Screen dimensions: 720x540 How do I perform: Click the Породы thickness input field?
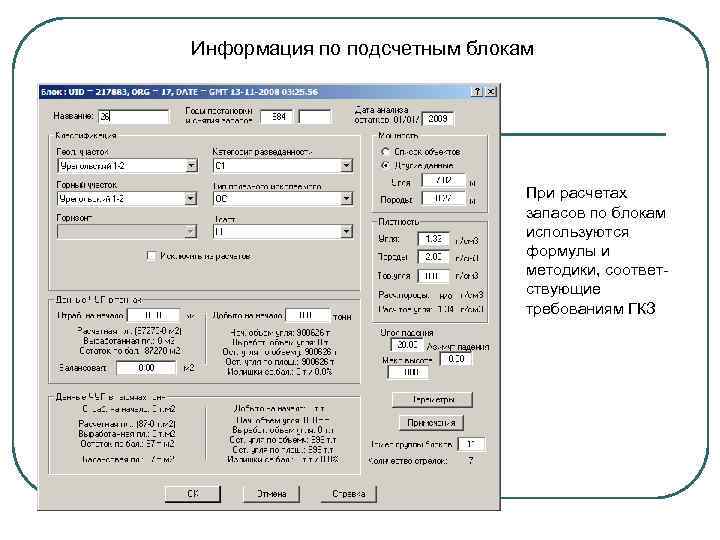pyautogui.click(x=444, y=199)
